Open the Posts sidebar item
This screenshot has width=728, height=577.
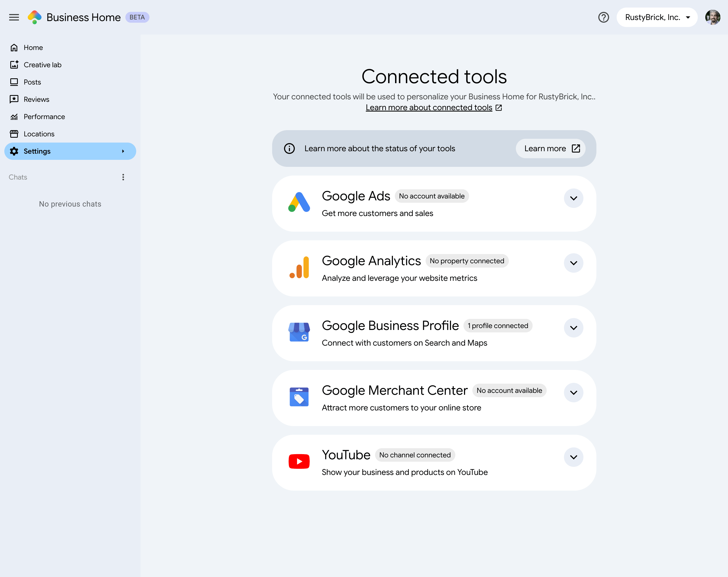[70, 82]
